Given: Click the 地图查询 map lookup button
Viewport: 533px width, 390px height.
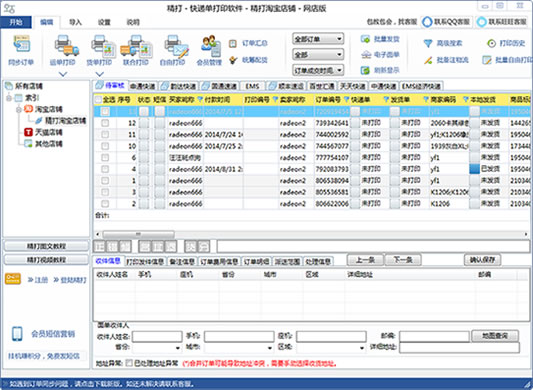Looking at the screenshot, I should tap(495, 336).
